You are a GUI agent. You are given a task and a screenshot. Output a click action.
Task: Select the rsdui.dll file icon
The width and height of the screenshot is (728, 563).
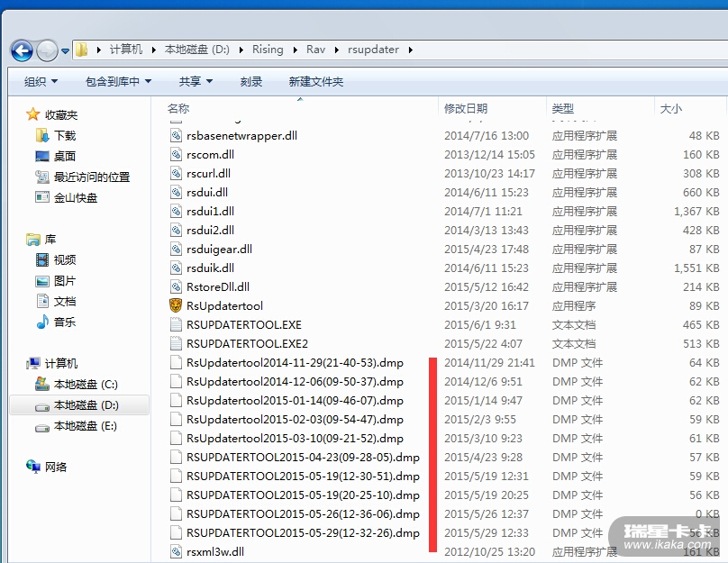click(x=176, y=192)
